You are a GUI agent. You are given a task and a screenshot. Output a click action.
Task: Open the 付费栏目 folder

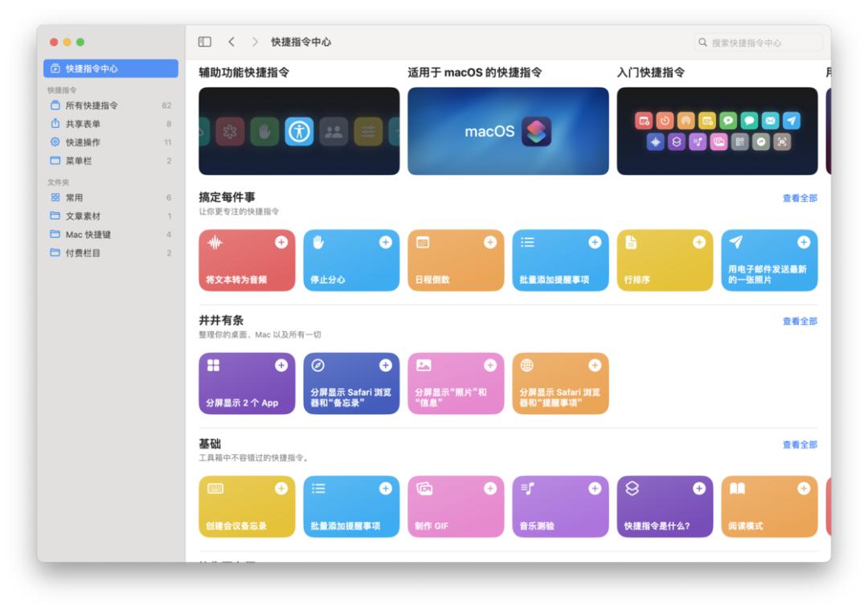coord(111,252)
